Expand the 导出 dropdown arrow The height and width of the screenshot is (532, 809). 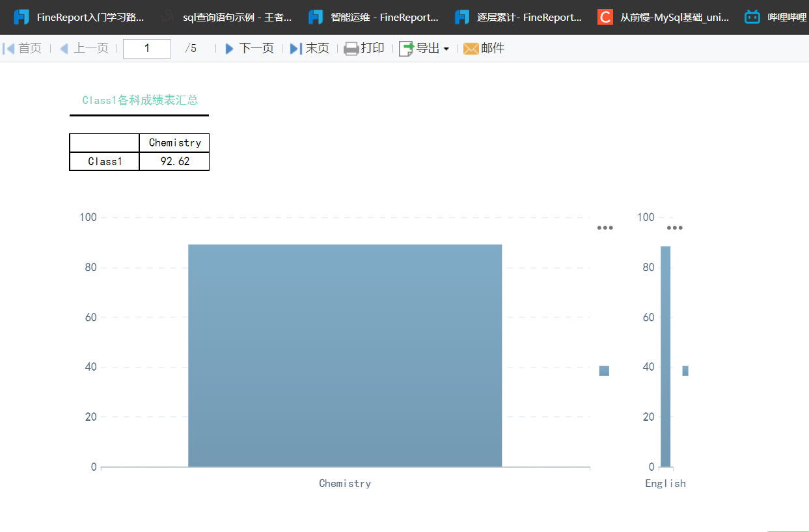point(446,49)
